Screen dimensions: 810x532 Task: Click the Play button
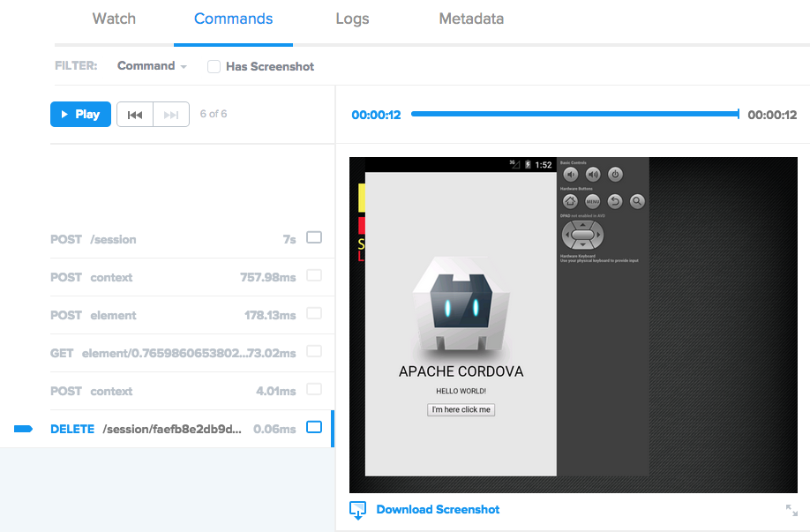(x=80, y=114)
